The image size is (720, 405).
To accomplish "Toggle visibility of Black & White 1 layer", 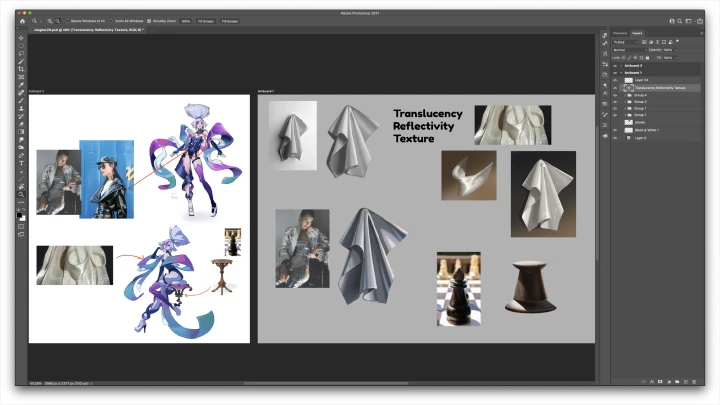I will click(x=615, y=130).
